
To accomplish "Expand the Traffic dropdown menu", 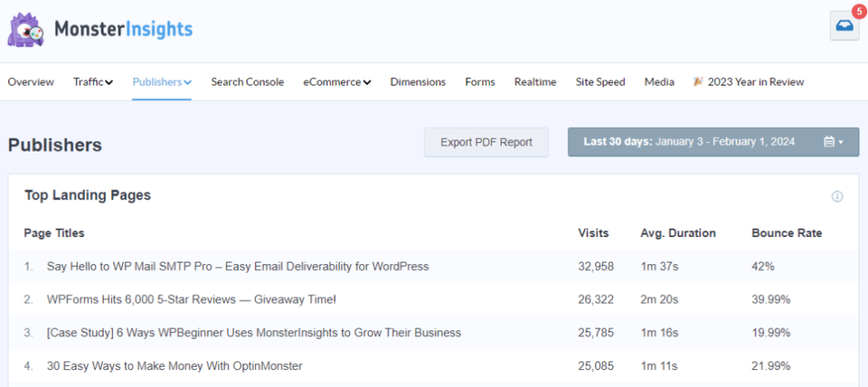I will coord(93,82).
